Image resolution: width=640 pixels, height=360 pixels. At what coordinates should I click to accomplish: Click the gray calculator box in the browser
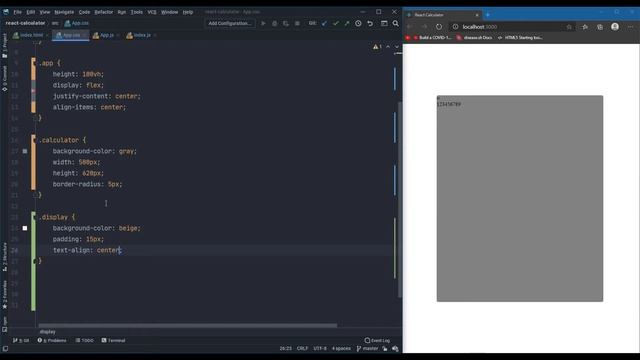tap(520, 199)
